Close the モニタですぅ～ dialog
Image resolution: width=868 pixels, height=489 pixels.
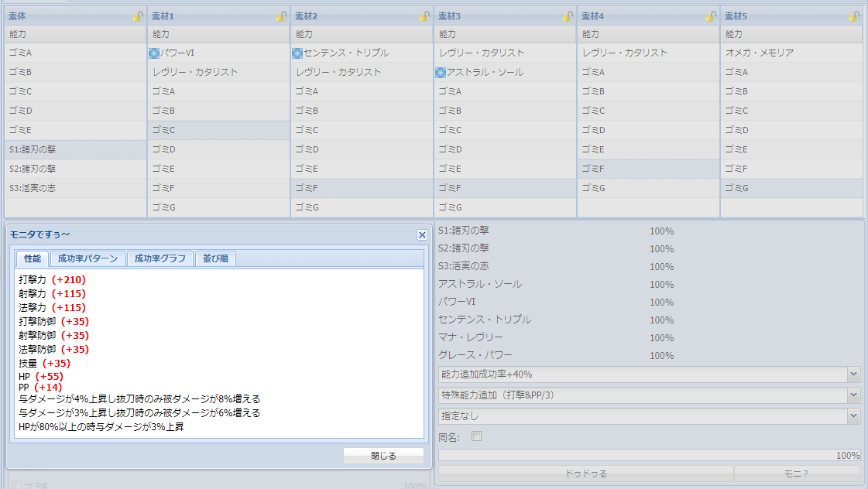tap(422, 234)
